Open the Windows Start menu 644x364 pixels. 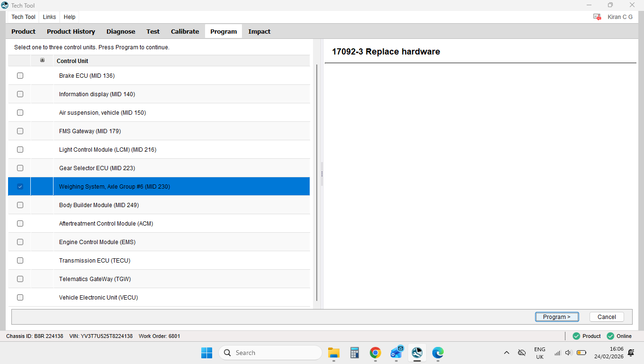[207, 353]
